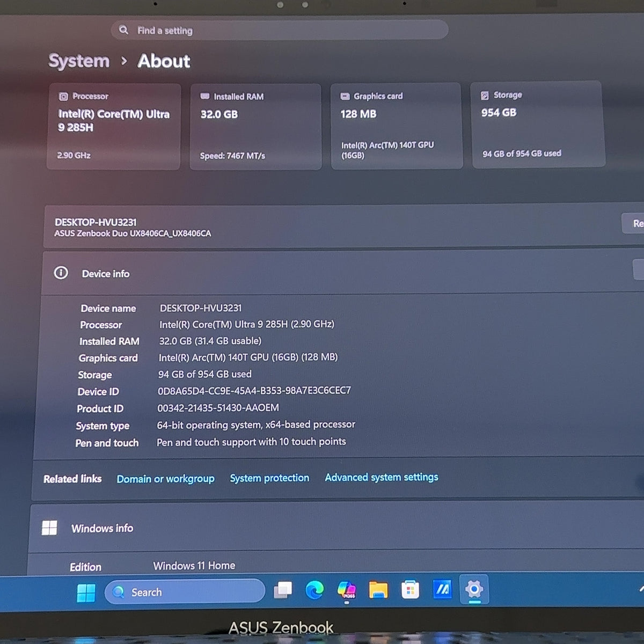The width and height of the screenshot is (644, 644).
Task: Click '64-bit operating system, x64-based processor' text
Action: pyautogui.click(x=256, y=425)
